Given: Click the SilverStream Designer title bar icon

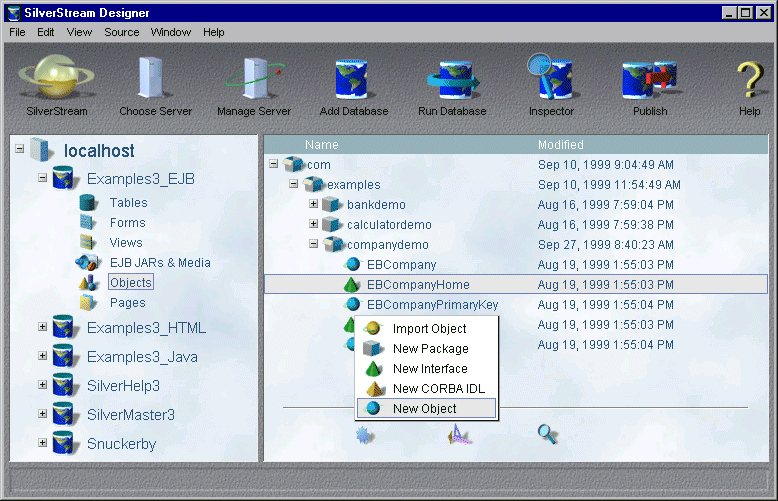Looking at the screenshot, I should click(14, 13).
